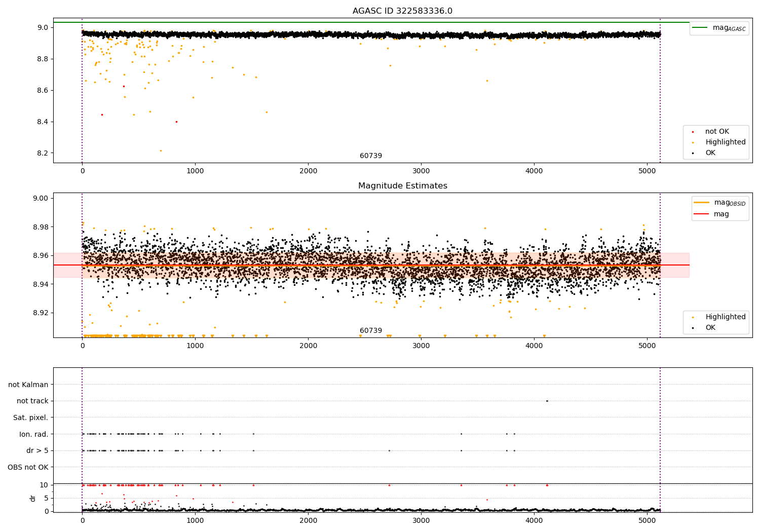Click the '8.96' y tick on middle plot
This screenshot has height=532, width=760.
click(42, 255)
